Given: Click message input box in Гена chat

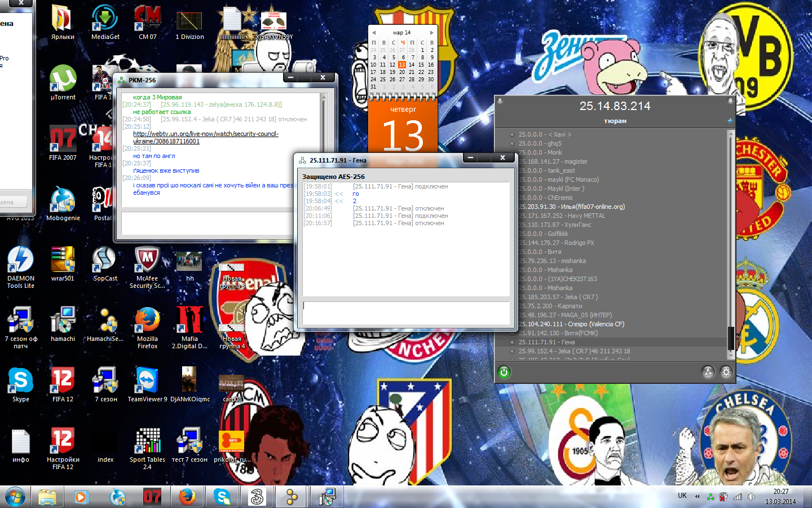Looking at the screenshot, I should coord(406,313).
